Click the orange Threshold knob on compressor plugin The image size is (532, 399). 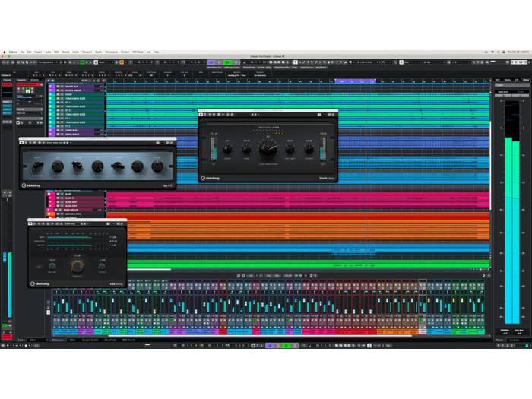coord(77,267)
